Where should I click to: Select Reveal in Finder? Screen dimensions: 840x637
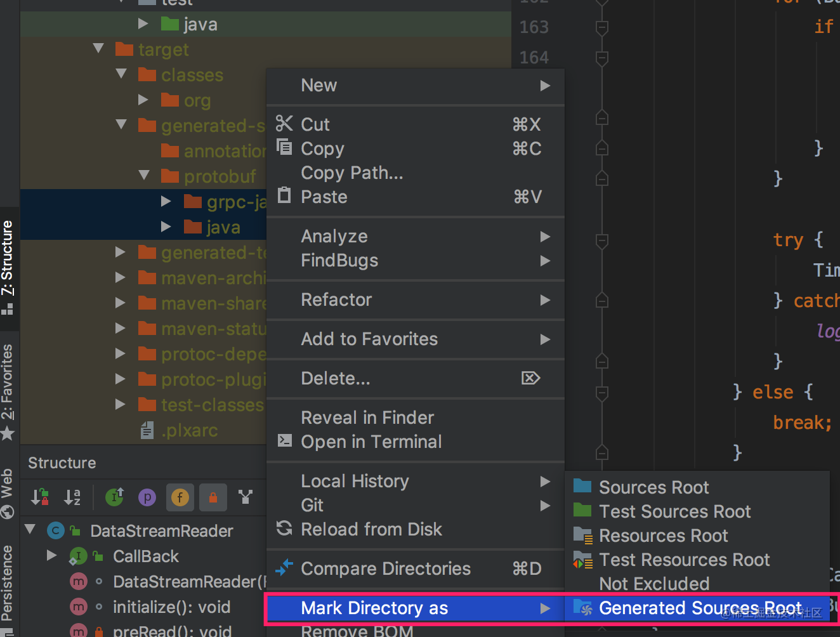coord(416,417)
